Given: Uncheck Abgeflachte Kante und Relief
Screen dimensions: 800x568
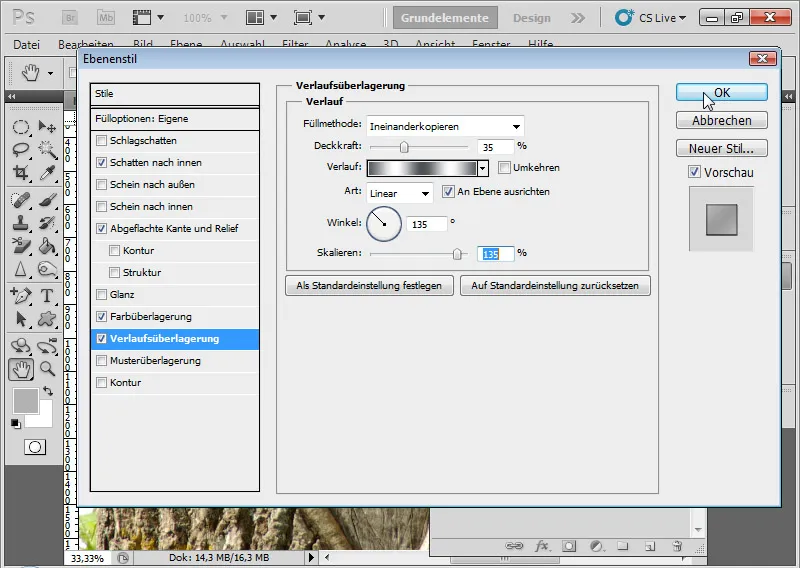Looking at the screenshot, I should tap(102, 228).
